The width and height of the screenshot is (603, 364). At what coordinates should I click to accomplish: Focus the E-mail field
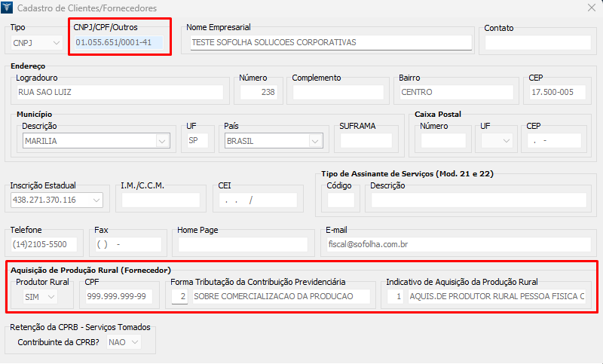[456, 245]
